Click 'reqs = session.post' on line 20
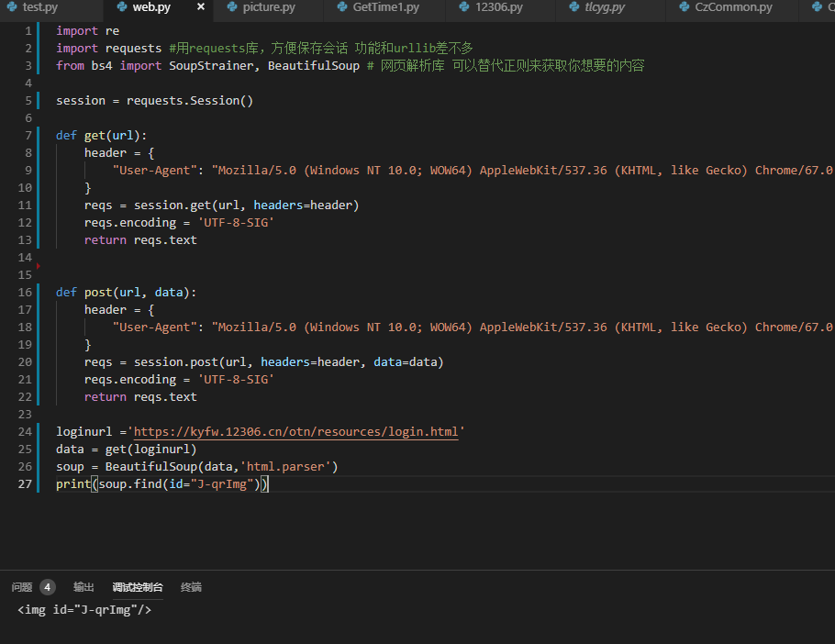Viewport: 835px width, 644px height. (151, 362)
